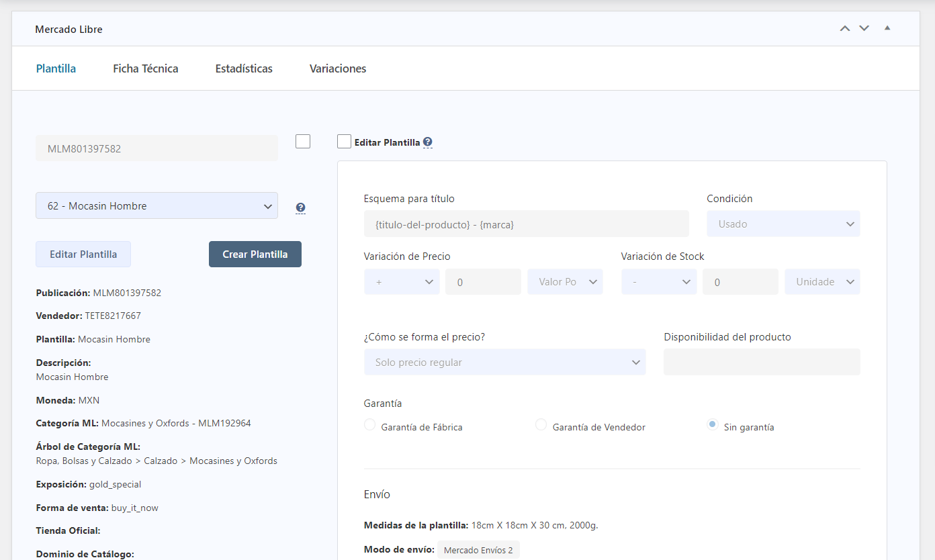The image size is (935, 560).
Task: Open the Variaciones tab
Action: 338,68
